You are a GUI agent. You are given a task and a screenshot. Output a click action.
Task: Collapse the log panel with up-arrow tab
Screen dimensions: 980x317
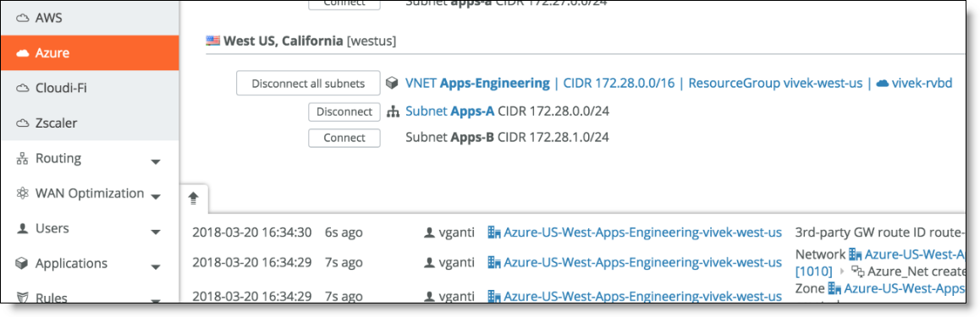[x=194, y=199]
